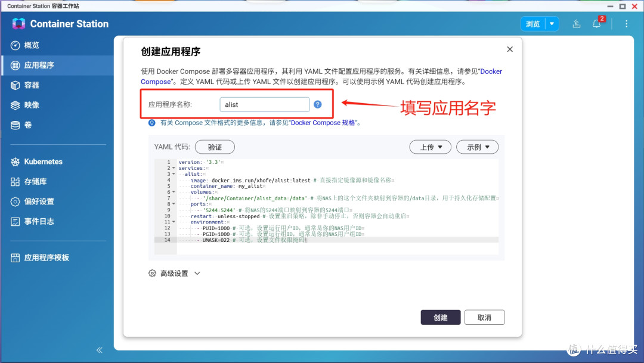The image size is (644, 363).
Task: Click the application name input field
Action: click(x=265, y=105)
